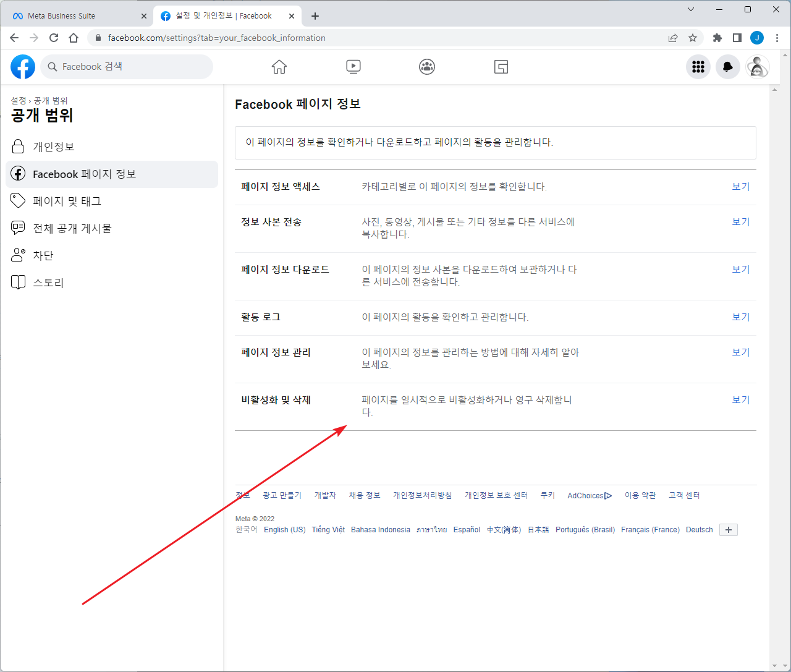
Task: Click the 고객 센터 footer link
Action: 684,496
